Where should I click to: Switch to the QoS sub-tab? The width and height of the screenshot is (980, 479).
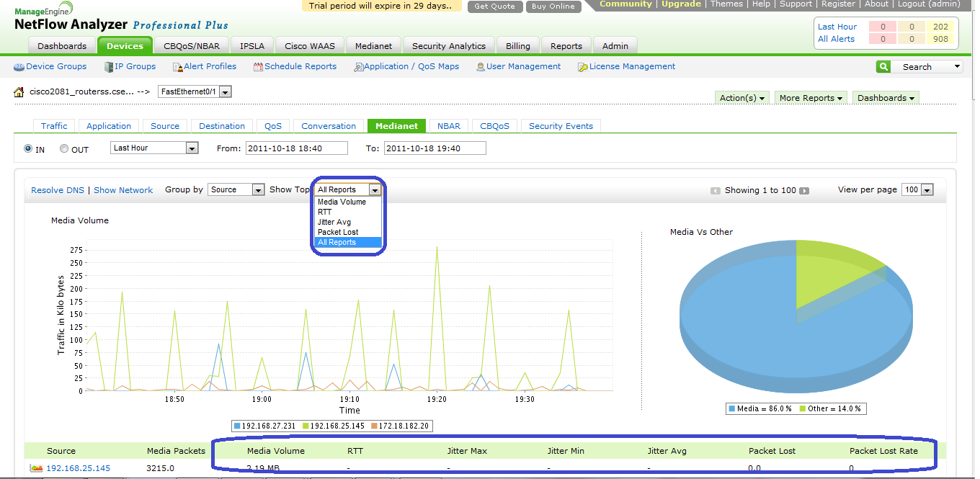(273, 126)
